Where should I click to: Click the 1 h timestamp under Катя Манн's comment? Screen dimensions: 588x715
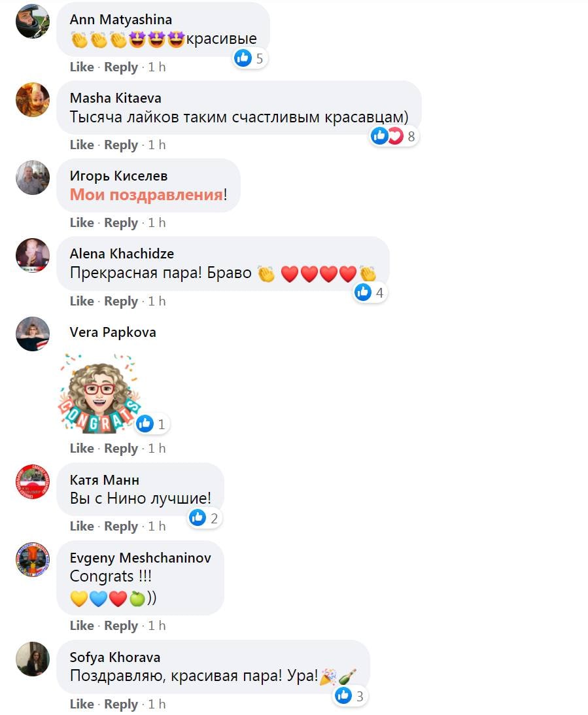coord(156,526)
